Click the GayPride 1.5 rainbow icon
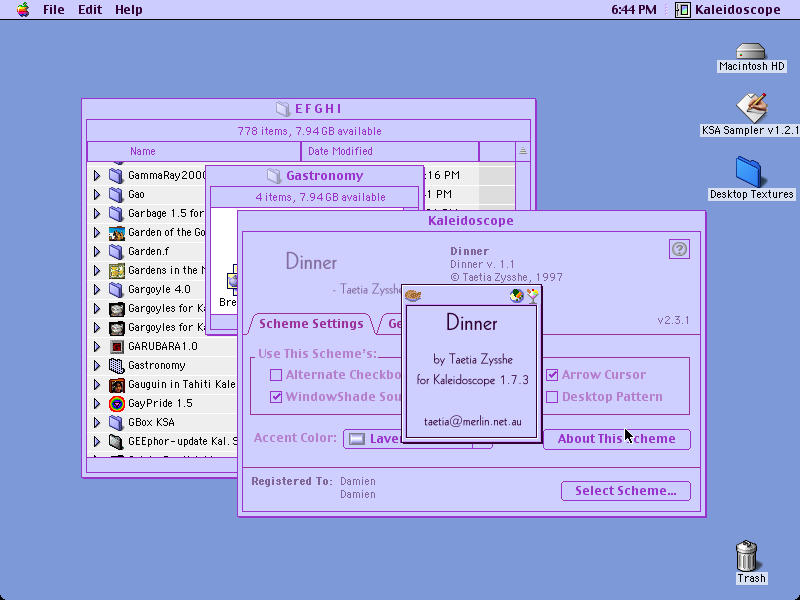 coord(117,404)
